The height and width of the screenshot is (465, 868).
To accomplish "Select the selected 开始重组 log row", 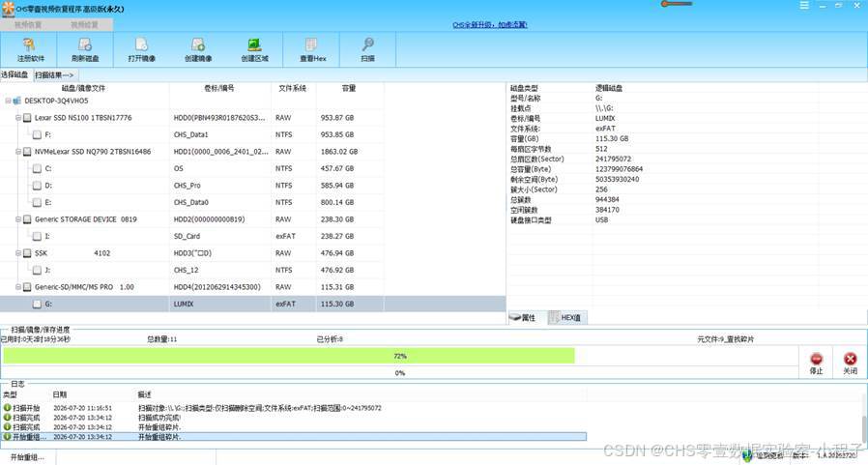I will pos(295,437).
